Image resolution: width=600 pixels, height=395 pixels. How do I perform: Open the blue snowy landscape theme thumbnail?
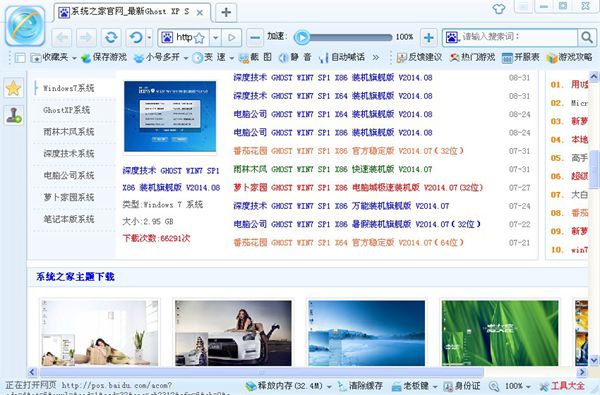point(367,333)
